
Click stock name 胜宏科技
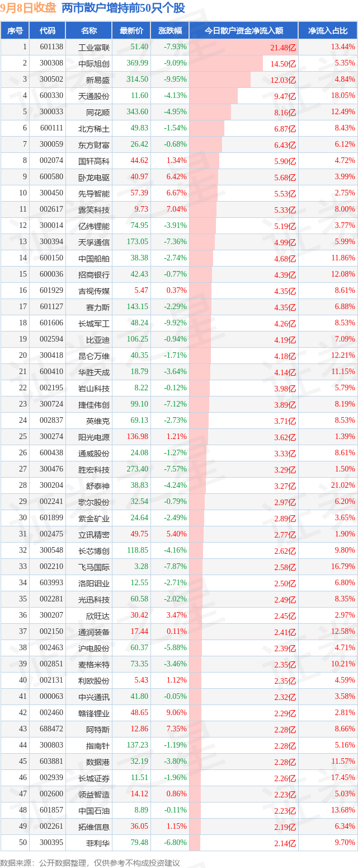click(94, 469)
